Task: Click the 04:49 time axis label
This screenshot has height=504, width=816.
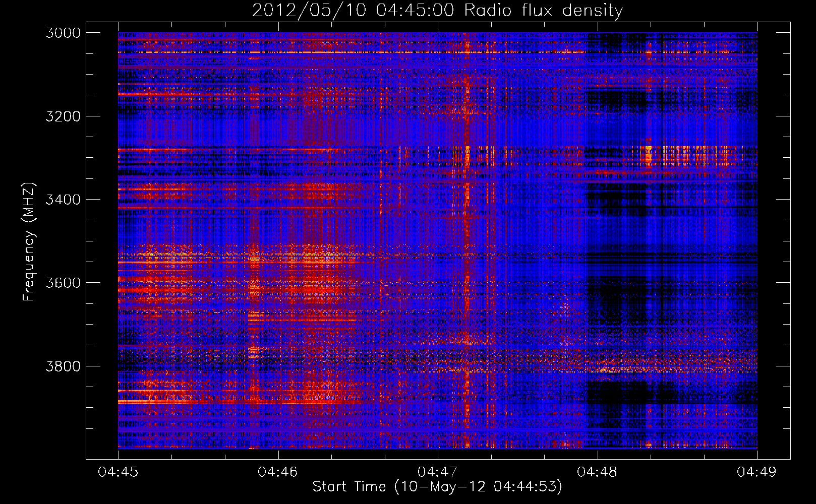Action: point(756,472)
